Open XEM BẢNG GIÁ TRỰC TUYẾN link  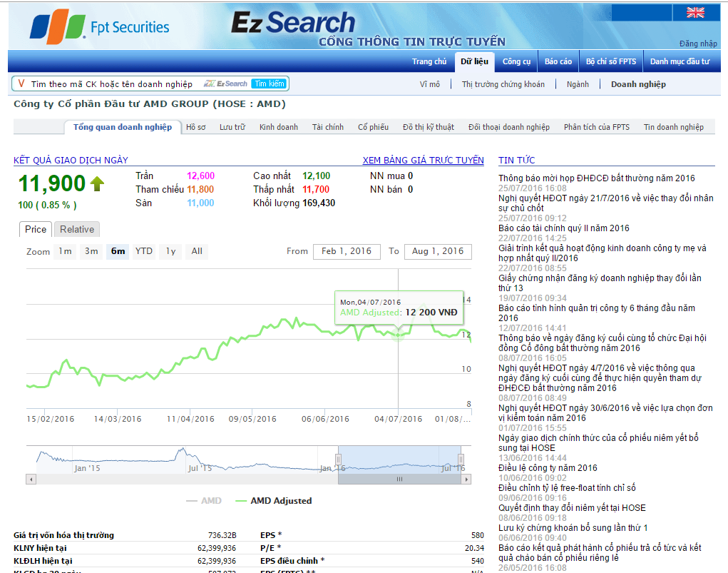423,160
